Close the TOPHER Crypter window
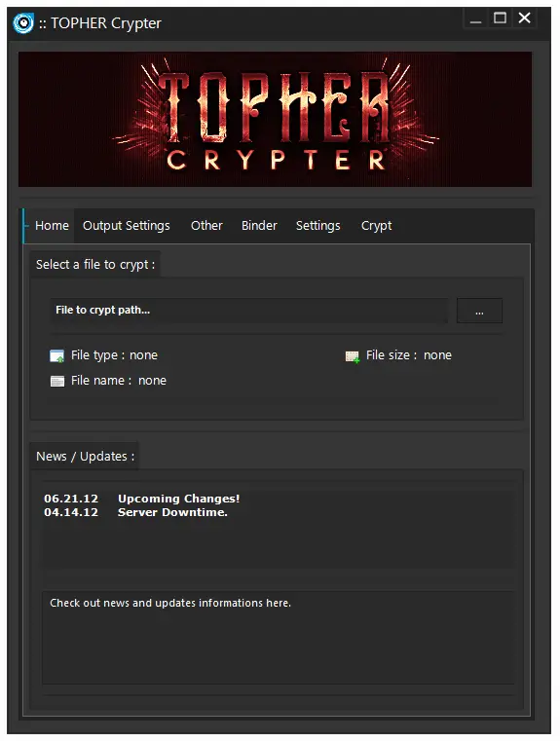This screenshot has height=741, width=560. click(525, 19)
